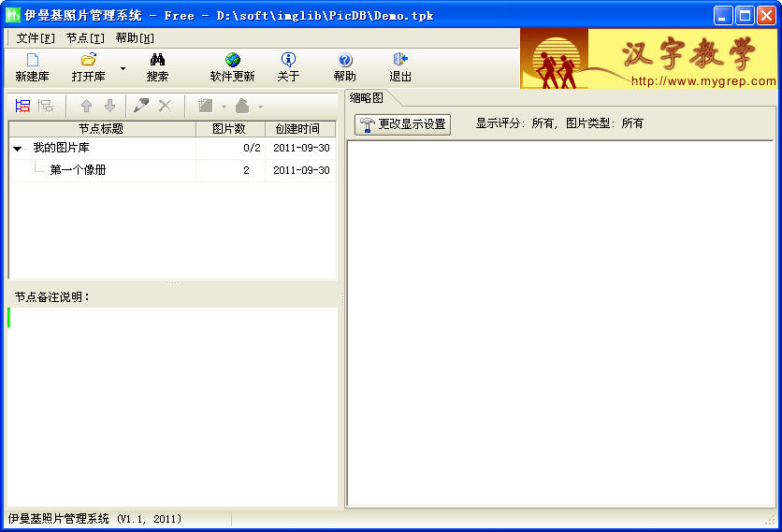782x532 pixels.
Task: Click the 图片数 column header
Action: click(x=230, y=129)
